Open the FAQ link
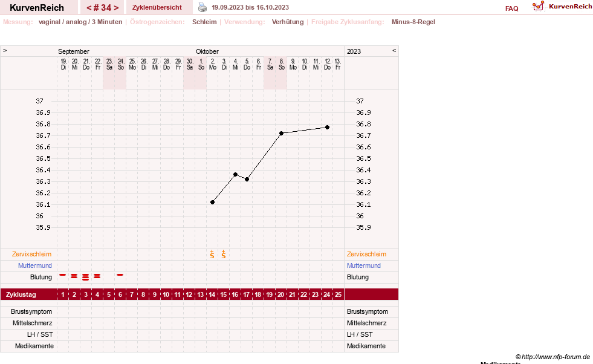The image size is (593, 364). tap(511, 8)
